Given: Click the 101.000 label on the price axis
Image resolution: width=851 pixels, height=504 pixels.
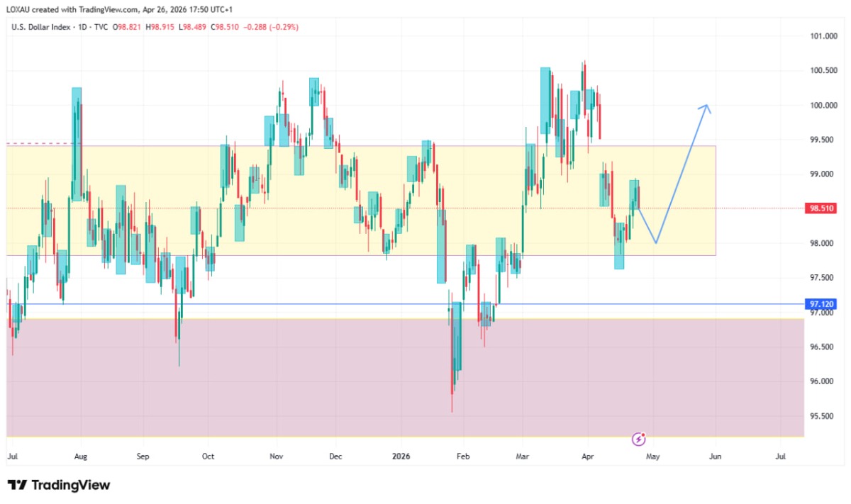Looking at the screenshot, I should 823,36.
